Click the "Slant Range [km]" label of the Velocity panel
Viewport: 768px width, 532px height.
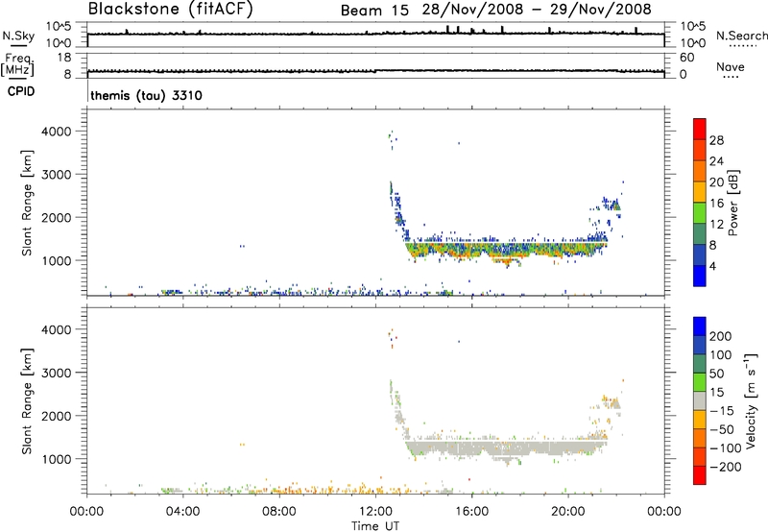[27, 401]
